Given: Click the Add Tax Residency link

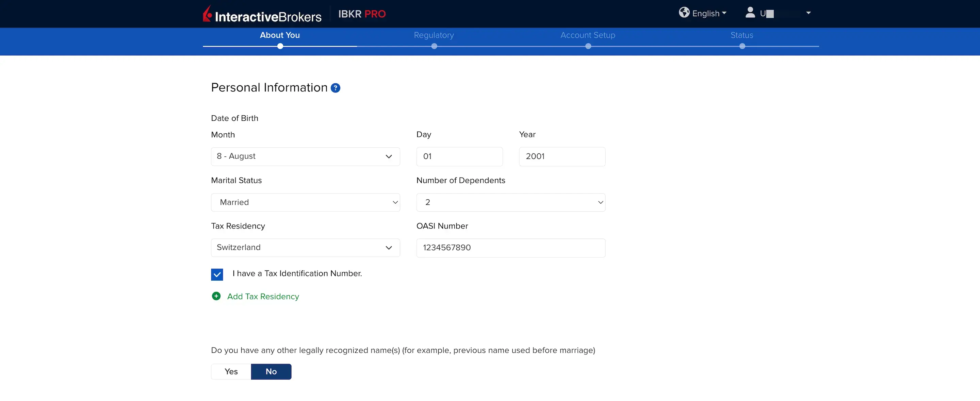Looking at the screenshot, I should click(x=263, y=297).
